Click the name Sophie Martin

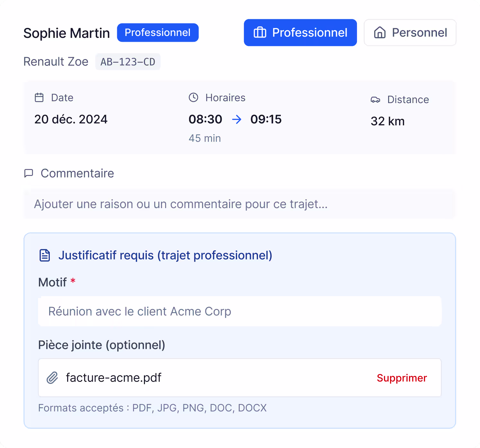[x=67, y=33]
